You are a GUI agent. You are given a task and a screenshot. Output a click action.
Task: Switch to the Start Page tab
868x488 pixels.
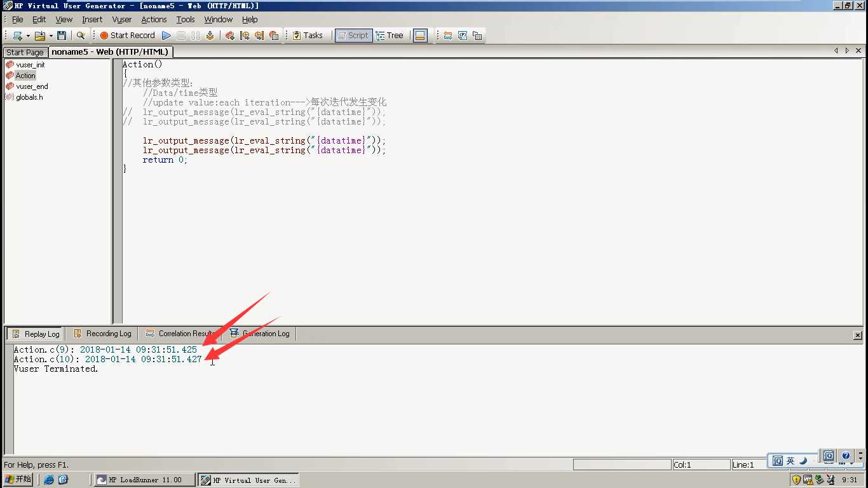pyautogui.click(x=25, y=52)
